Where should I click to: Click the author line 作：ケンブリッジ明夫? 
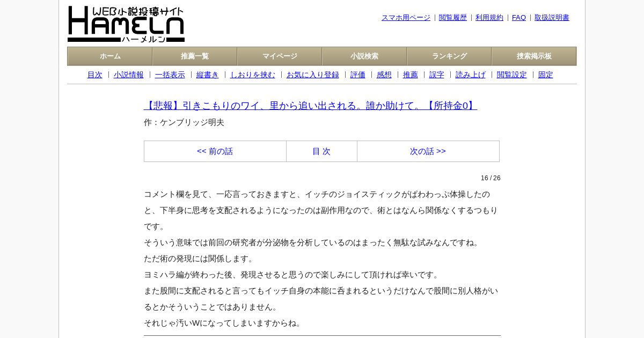[184, 122]
